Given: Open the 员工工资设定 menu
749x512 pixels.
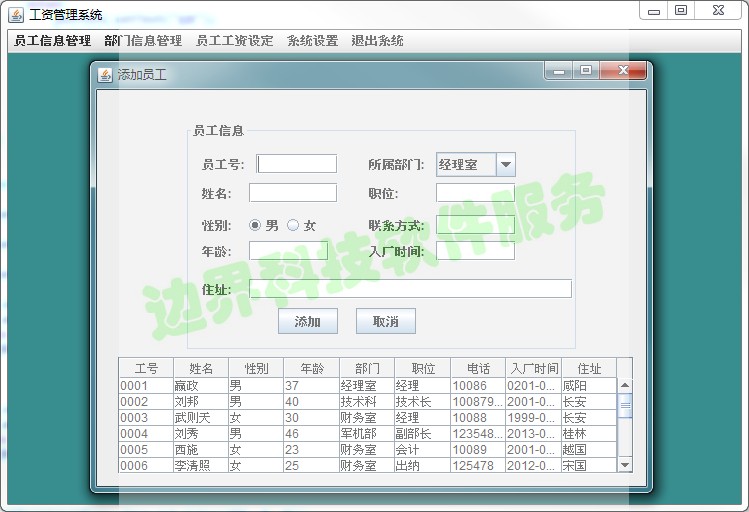Looking at the screenshot, I should pos(235,41).
